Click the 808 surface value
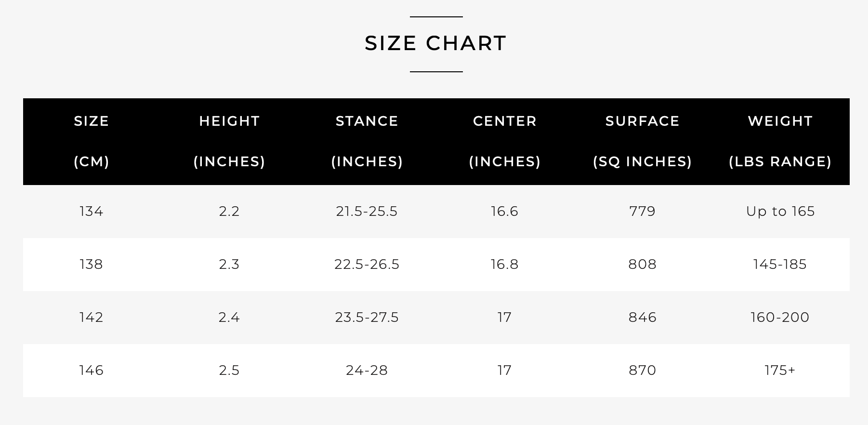Image resolution: width=868 pixels, height=425 pixels. tap(643, 265)
